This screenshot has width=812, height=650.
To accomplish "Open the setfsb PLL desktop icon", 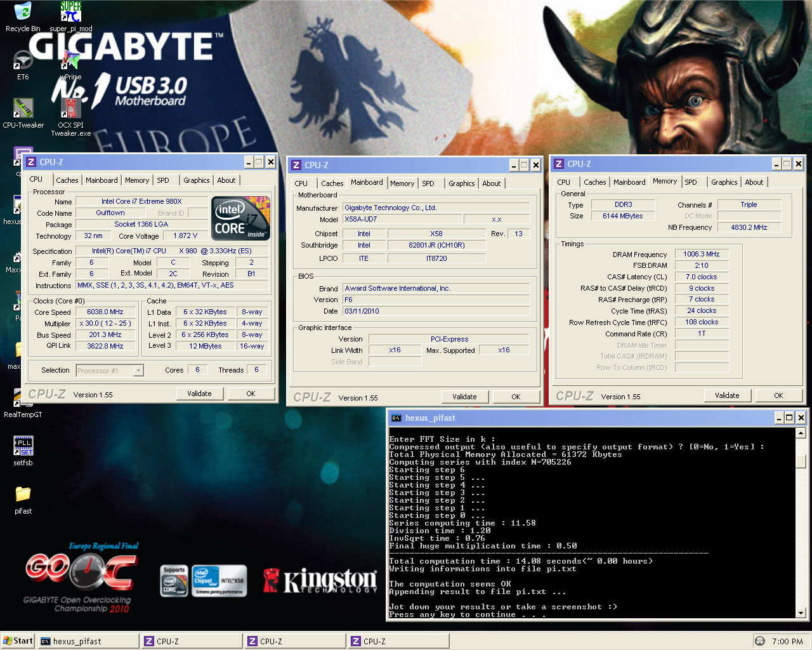I will click(23, 446).
